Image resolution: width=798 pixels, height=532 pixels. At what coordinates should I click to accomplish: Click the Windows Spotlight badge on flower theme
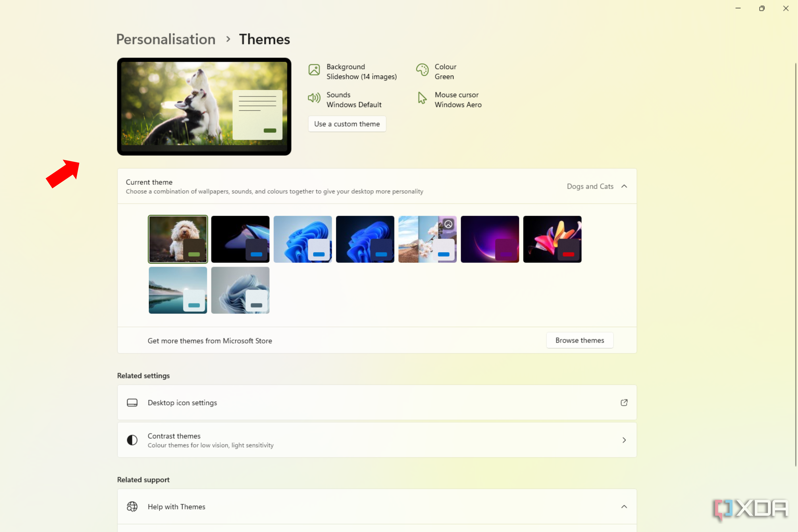(x=448, y=224)
